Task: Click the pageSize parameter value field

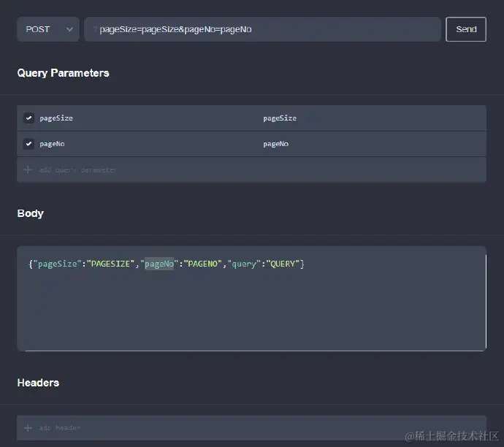Action: [280, 118]
